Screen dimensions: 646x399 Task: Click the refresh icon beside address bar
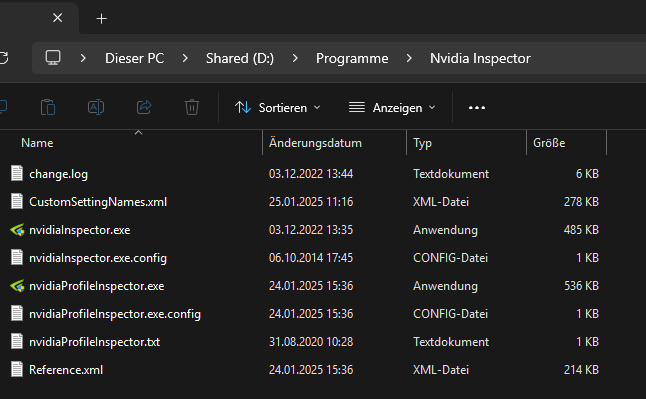pyautogui.click(x=3, y=58)
